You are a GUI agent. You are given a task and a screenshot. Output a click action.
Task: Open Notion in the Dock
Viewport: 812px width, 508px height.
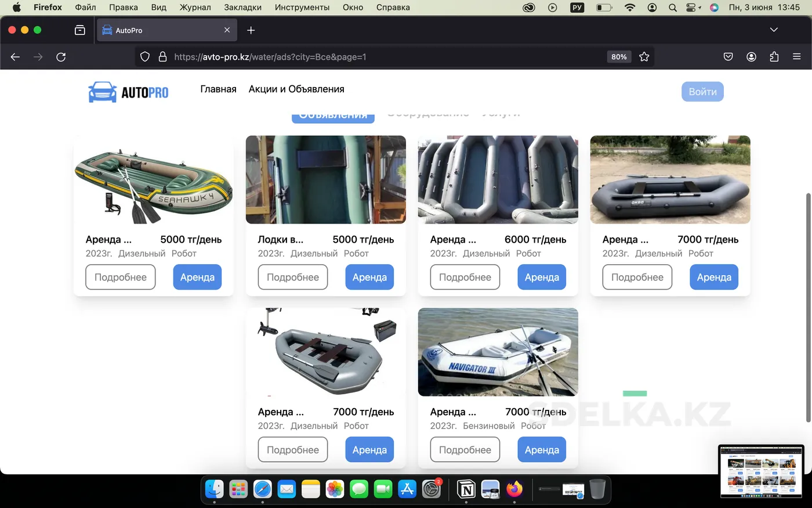[x=466, y=489]
